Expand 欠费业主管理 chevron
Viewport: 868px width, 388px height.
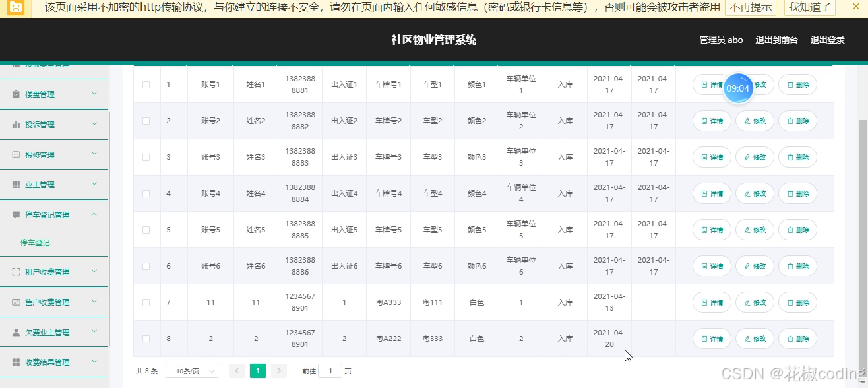(94, 332)
